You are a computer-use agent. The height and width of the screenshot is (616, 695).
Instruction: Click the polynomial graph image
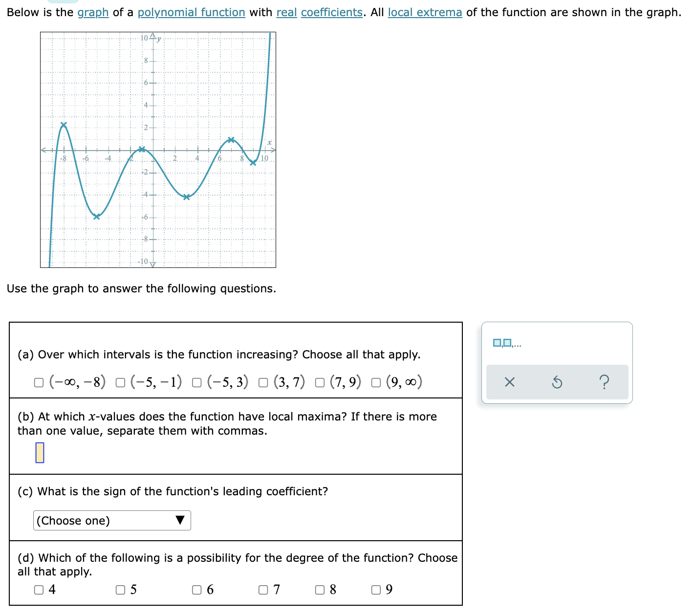pyautogui.click(x=157, y=149)
